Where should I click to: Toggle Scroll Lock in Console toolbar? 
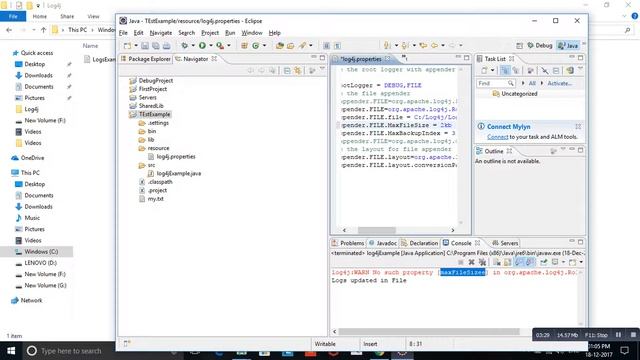click(x=507, y=262)
